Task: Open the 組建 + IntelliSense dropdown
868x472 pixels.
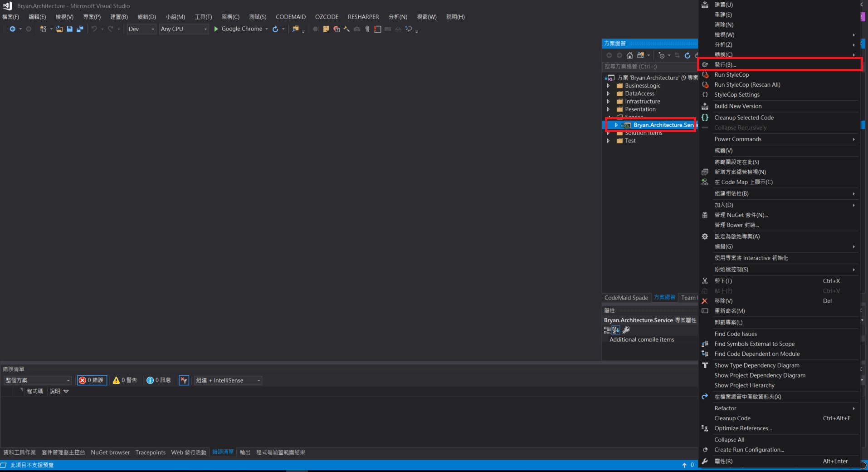Action: [x=228, y=380]
